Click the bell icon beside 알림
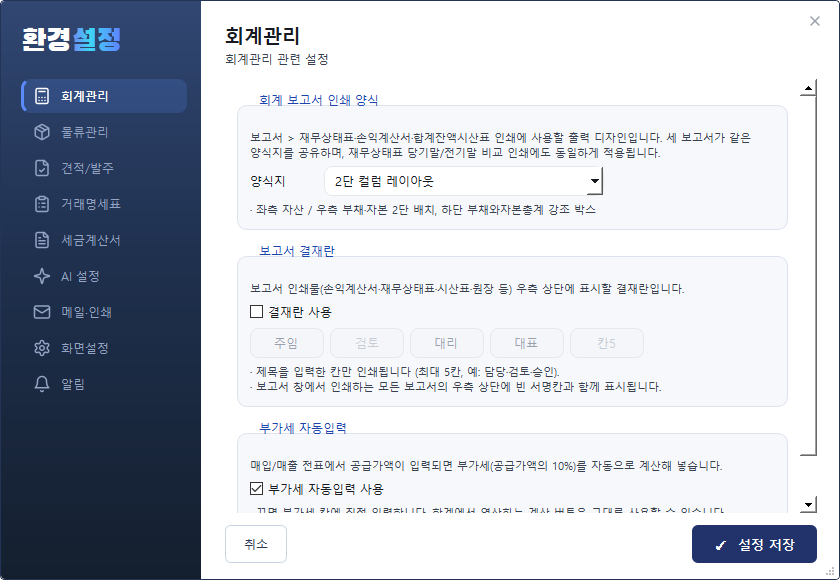840x580 pixels. click(42, 384)
